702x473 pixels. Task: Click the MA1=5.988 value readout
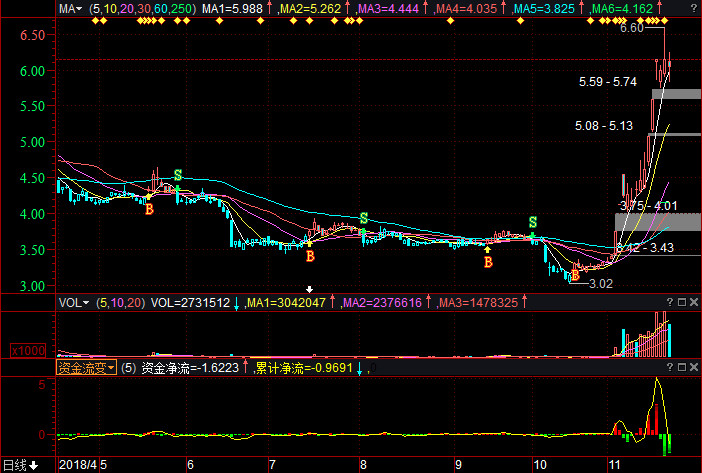[237, 9]
